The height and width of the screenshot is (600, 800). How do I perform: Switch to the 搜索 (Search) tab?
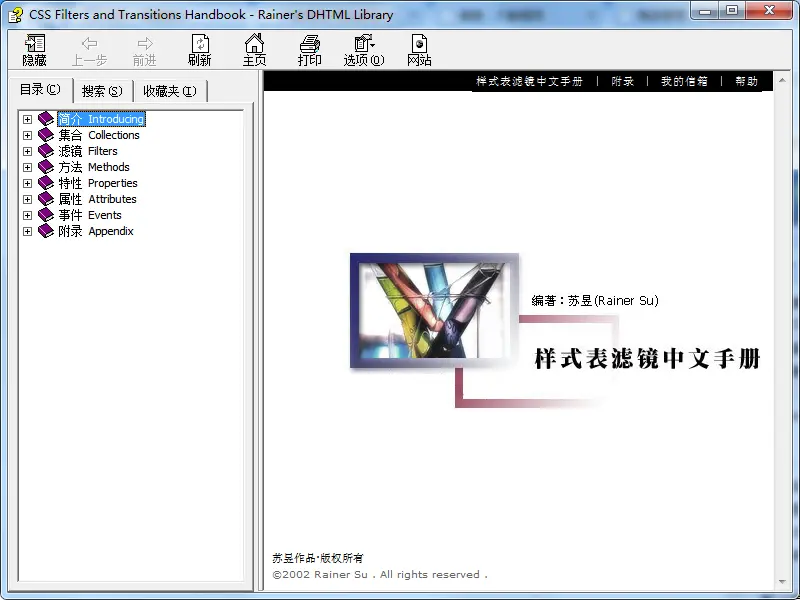click(x=102, y=91)
